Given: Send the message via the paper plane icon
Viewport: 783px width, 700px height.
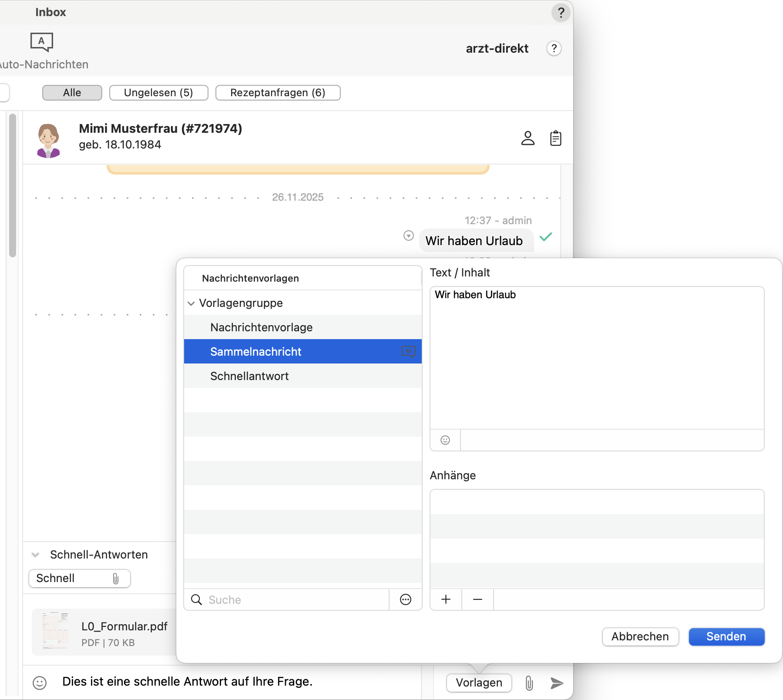Looking at the screenshot, I should [557, 683].
